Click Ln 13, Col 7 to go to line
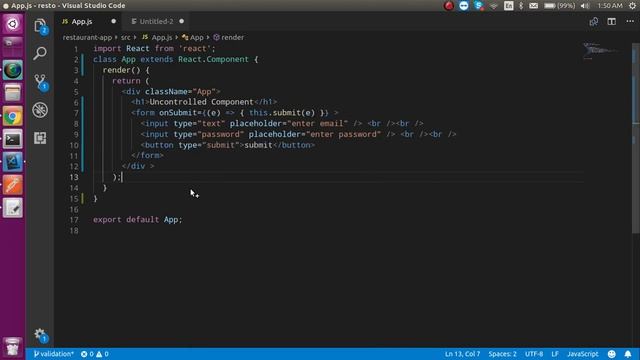The image size is (640, 360). (x=462, y=354)
